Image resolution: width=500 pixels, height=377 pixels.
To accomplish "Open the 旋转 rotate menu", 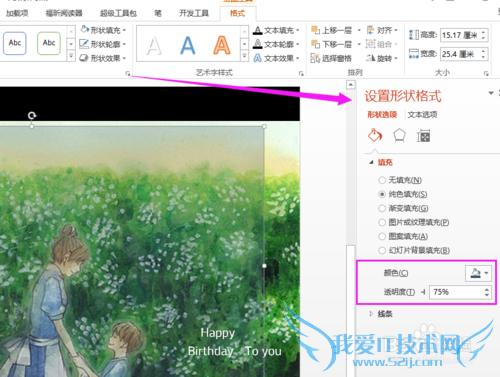I will pos(382,58).
